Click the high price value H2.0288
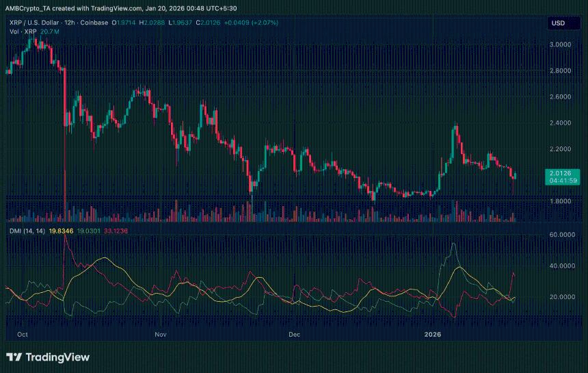This screenshot has height=373, width=588. (x=152, y=23)
